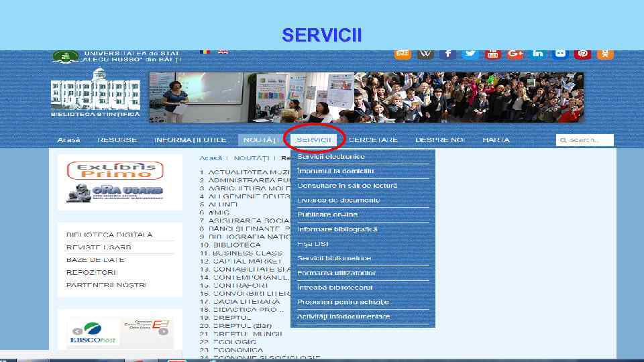The image size is (644, 362).
Task: Show previous partner logo in carousel
Action: [77, 331]
